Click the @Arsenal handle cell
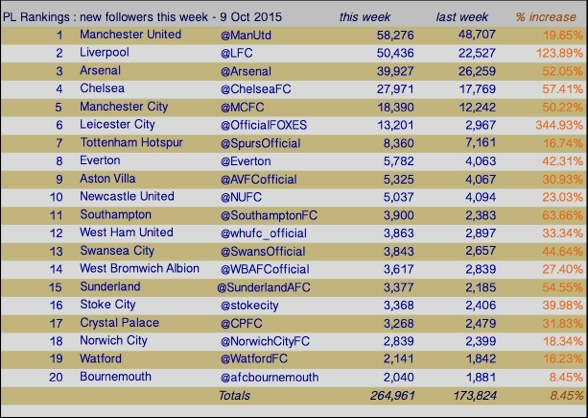Image resolution: width=588 pixels, height=418 pixels. [246, 71]
